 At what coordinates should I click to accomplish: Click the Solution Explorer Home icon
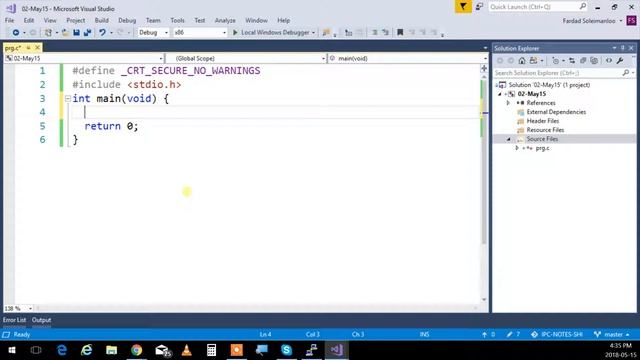522,60
